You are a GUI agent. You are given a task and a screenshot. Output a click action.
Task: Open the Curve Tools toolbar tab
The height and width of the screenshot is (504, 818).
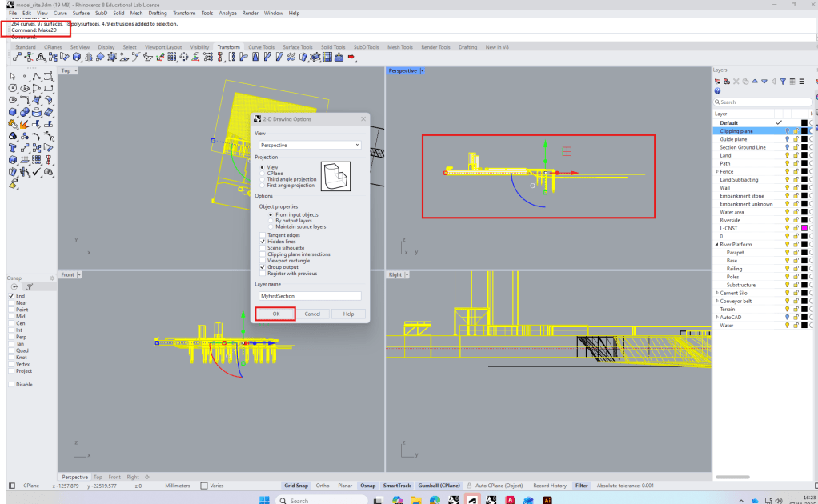(261, 47)
